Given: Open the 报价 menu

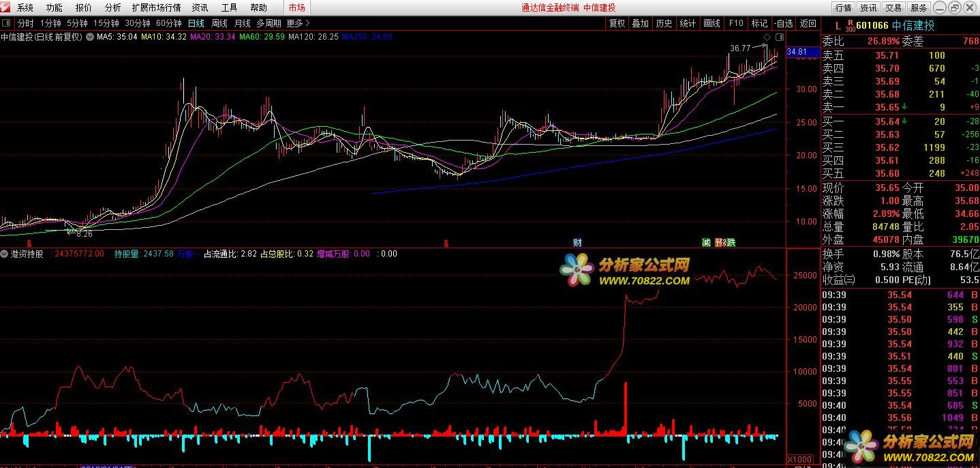Looking at the screenshot, I should (x=84, y=8).
